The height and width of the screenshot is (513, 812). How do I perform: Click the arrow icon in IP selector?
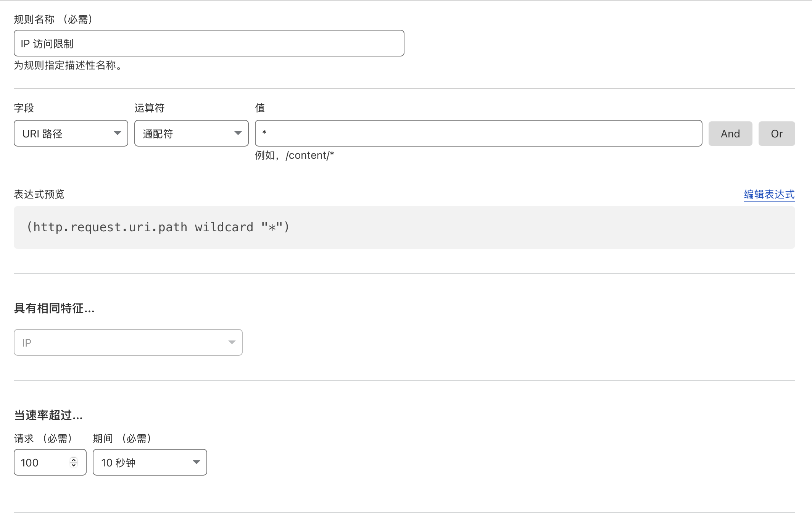(232, 342)
